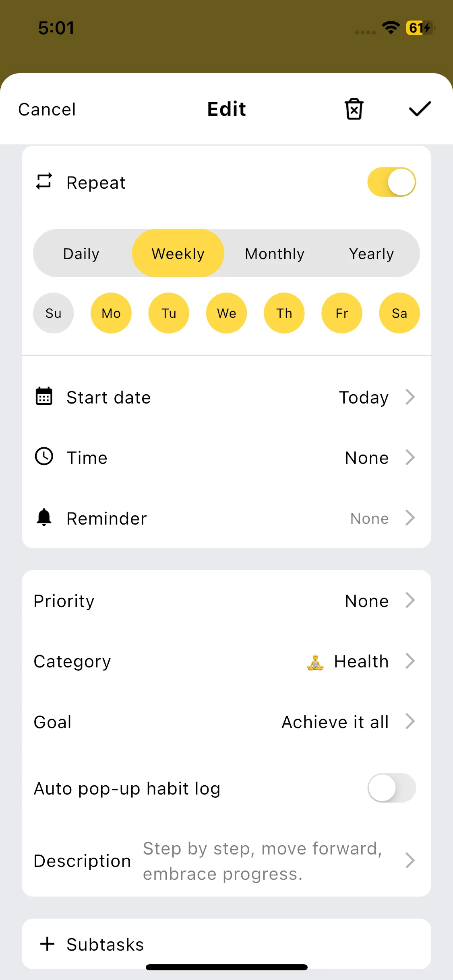This screenshot has width=453, height=980.
Task: Tap the trash delete icon
Action: [x=354, y=109]
